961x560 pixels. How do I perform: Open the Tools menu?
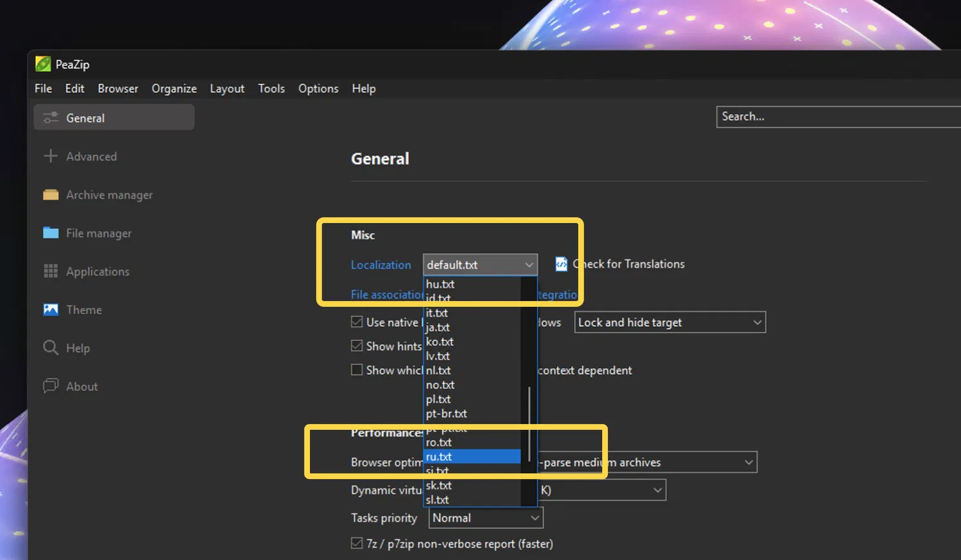pyautogui.click(x=272, y=88)
